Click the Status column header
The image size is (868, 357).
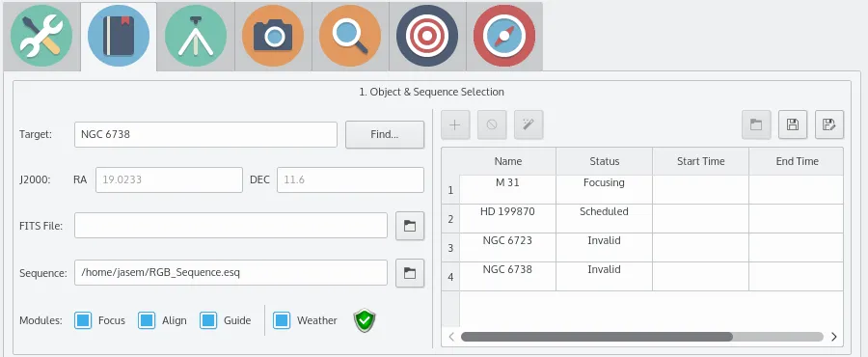pyautogui.click(x=605, y=161)
